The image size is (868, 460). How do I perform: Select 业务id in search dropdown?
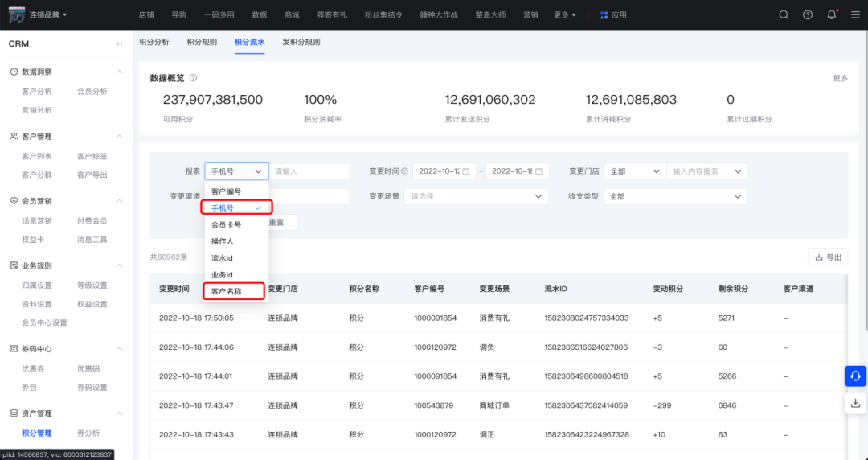(x=236, y=274)
